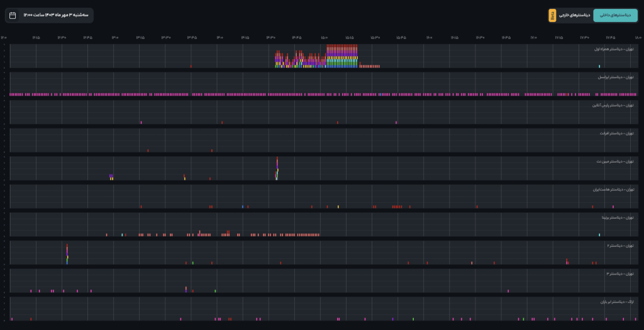Viewport: 644px width, 330px height.
Task: Click the ۱۷:۰۰ time axis label
Action: coord(533,37)
